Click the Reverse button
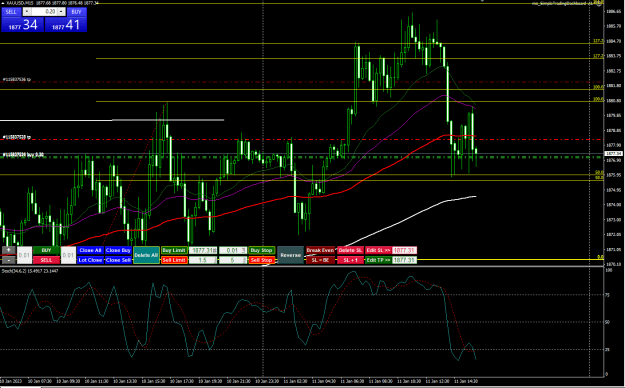 click(291, 255)
